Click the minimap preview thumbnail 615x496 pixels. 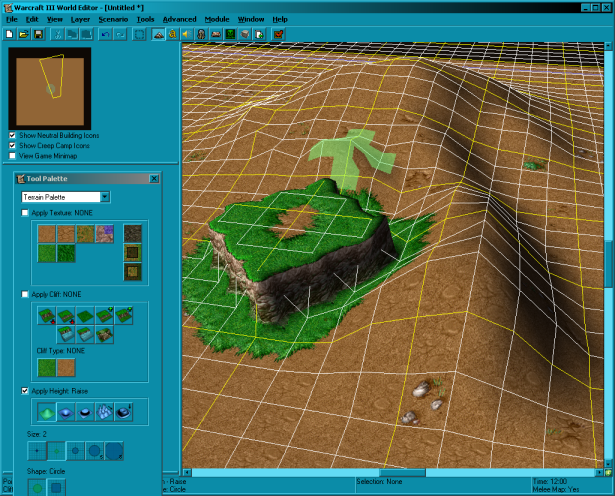(50, 89)
